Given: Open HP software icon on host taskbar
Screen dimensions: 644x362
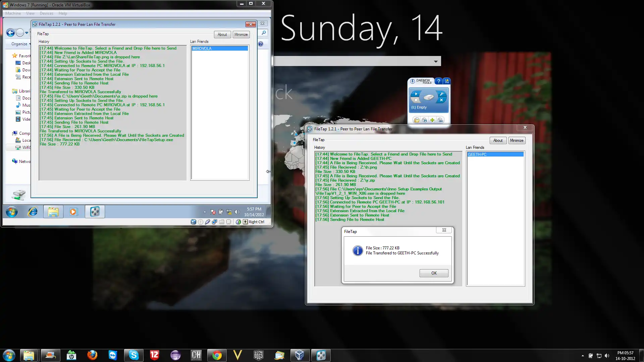Looking at the screenshot, I should click(x=71, y=355).
